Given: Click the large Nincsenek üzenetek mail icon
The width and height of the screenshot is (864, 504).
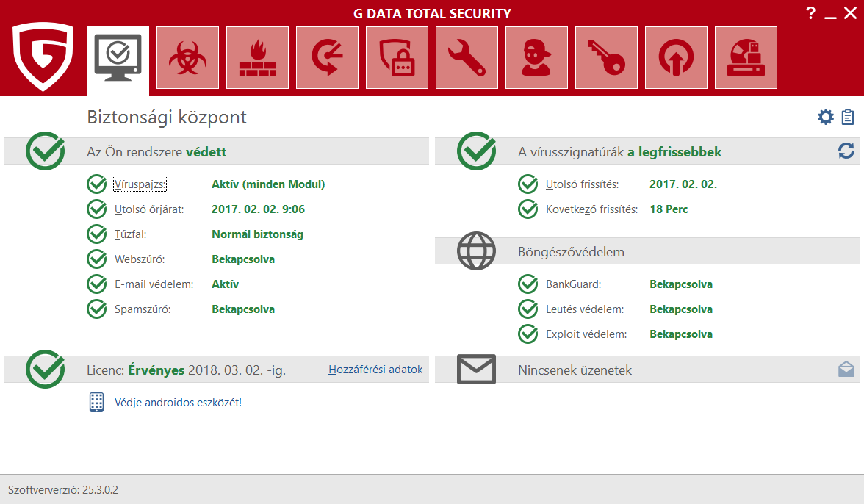Looking at the screenshot, I should click(x=477, y=369).
